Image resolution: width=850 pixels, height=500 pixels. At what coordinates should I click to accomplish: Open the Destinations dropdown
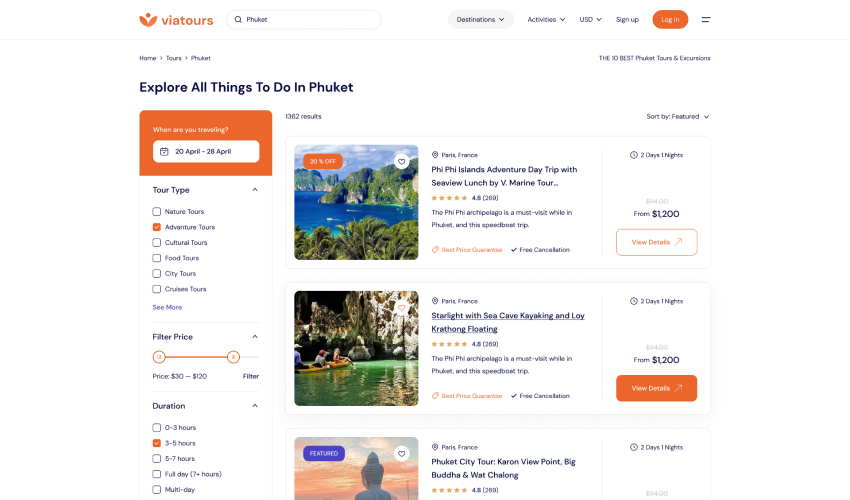480,19
